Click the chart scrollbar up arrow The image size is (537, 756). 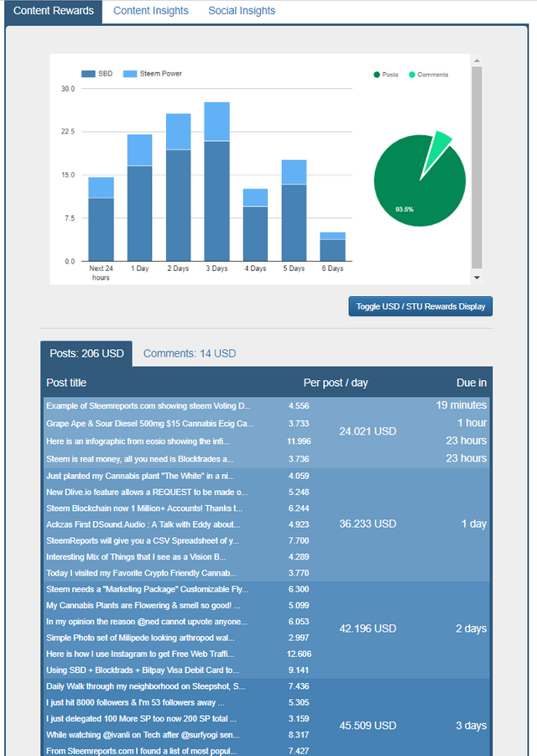pyautogui.click(x=477, y=60)
